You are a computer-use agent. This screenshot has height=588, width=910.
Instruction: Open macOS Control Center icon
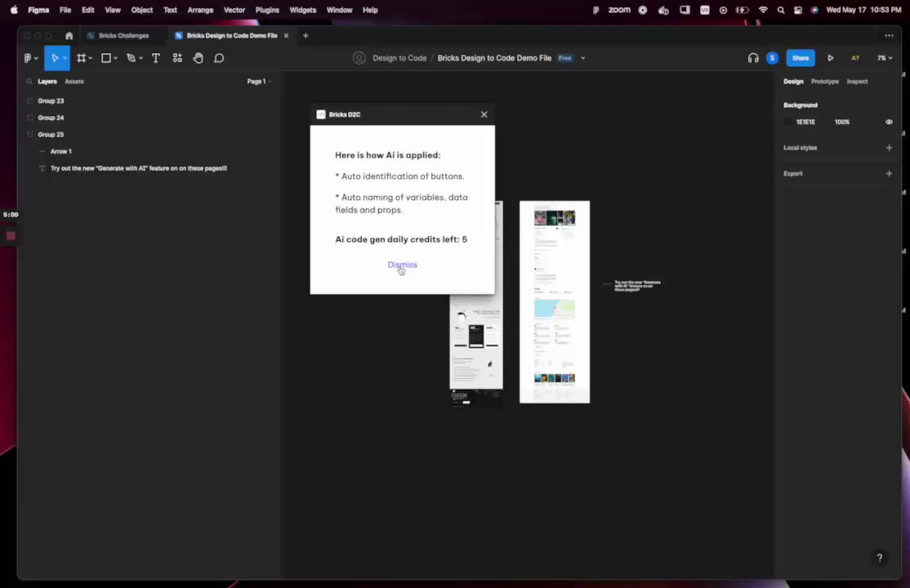(x=798, y=10)
